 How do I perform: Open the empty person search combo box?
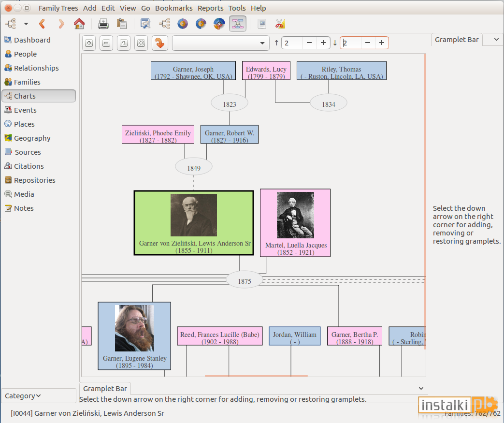coord(220,43)
